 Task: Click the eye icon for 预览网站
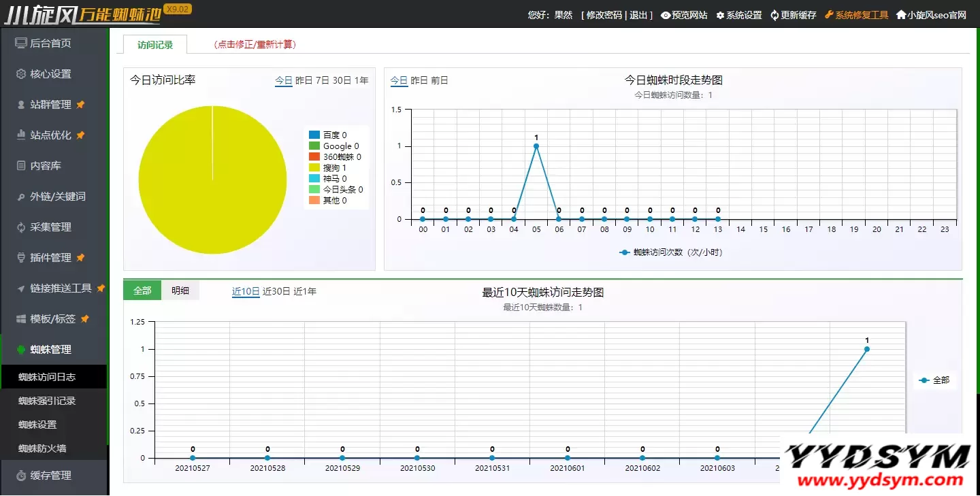point(666,15)
